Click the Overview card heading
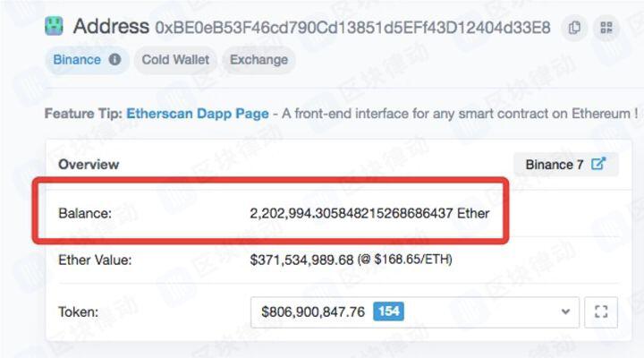The width and height of the screenshot is (644, 358). (x=89, y=165)
